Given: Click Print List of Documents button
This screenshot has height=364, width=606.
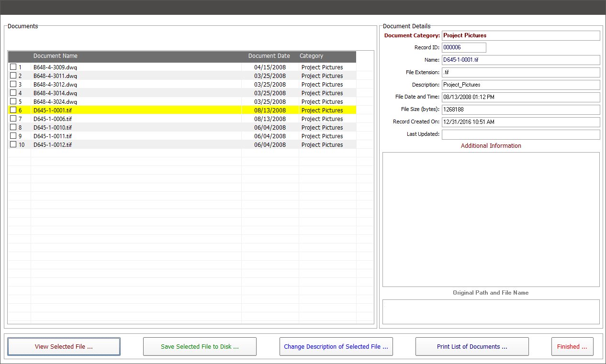Looking at the screenshot, I should pyautogui.click(x=472, y=346).
